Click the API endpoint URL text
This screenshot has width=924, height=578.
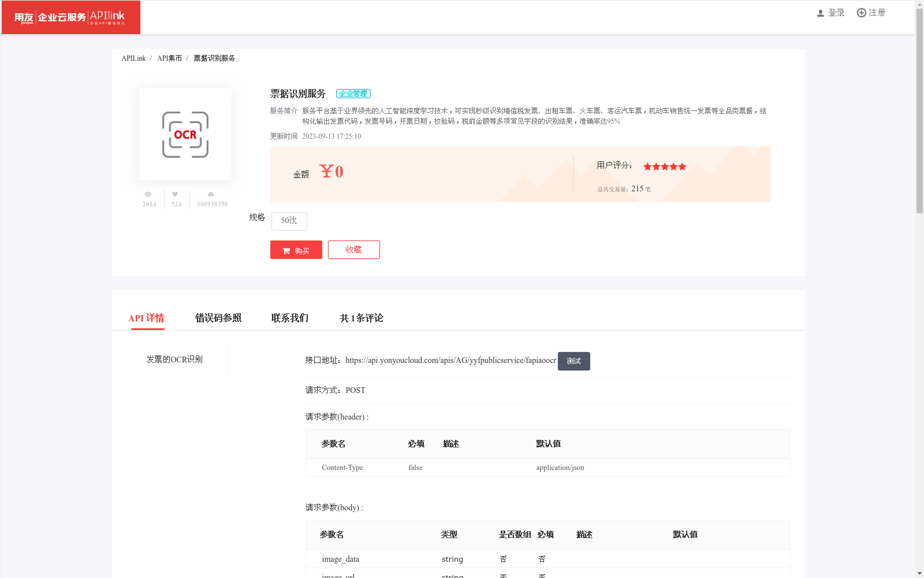click(450, 360)
